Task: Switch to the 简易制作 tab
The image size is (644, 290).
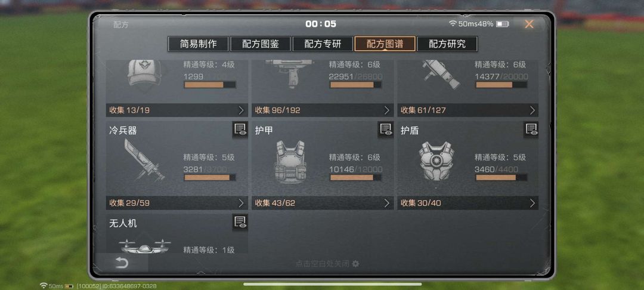Action: pyautogui.click(x=198, y=44)
